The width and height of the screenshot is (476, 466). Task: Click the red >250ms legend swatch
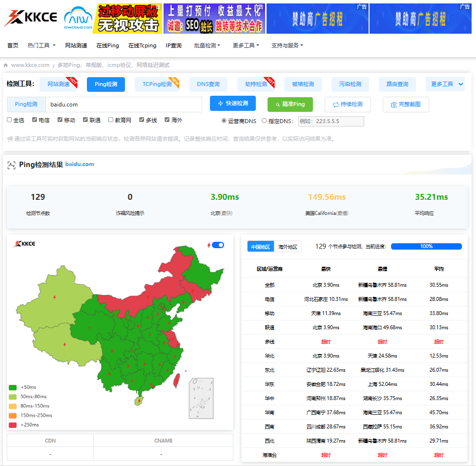click(12, 424)
